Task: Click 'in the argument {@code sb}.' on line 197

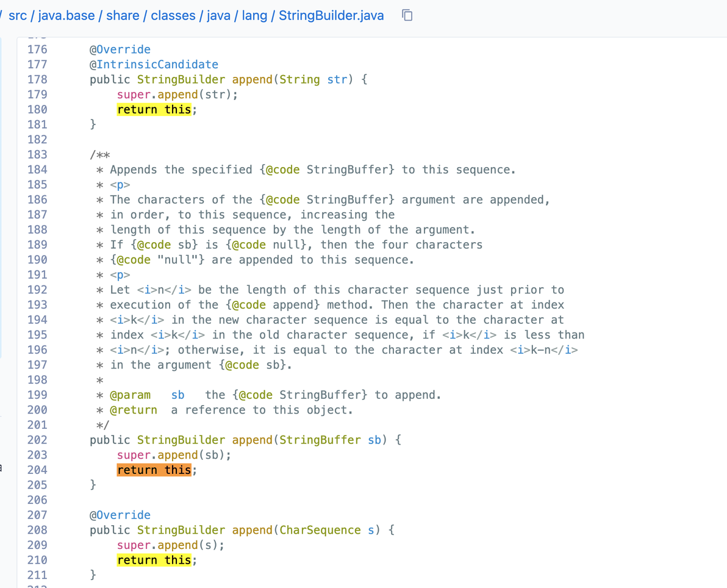Action: (201, 365)
